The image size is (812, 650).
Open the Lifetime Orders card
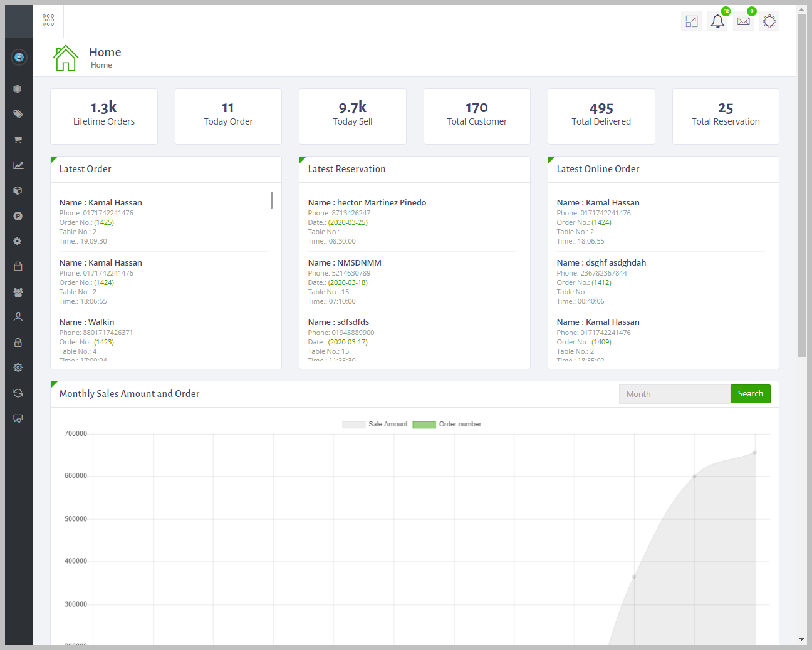coord(104,116)
